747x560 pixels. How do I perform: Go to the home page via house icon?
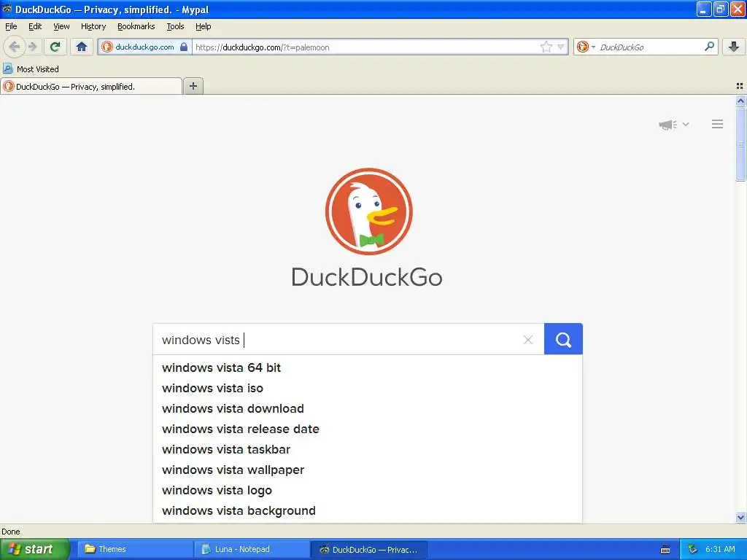[x=82, y=47]
